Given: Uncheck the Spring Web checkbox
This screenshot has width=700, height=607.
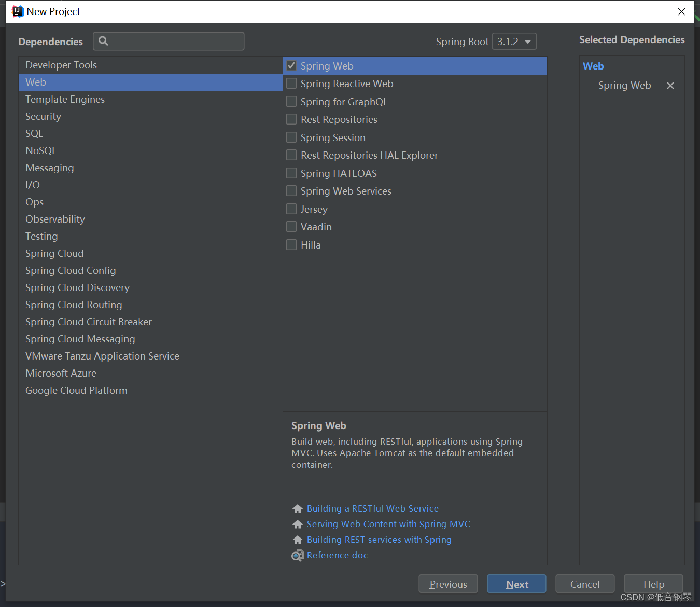Looking at the screenshot, I should pyautogui.click(x=291, y=66).
